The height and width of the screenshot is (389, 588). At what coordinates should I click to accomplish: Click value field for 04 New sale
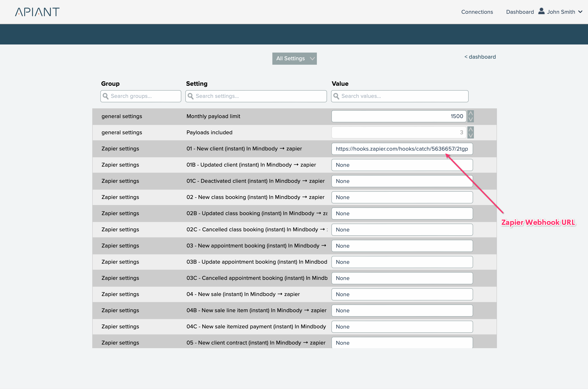click(x=402, y=294)
